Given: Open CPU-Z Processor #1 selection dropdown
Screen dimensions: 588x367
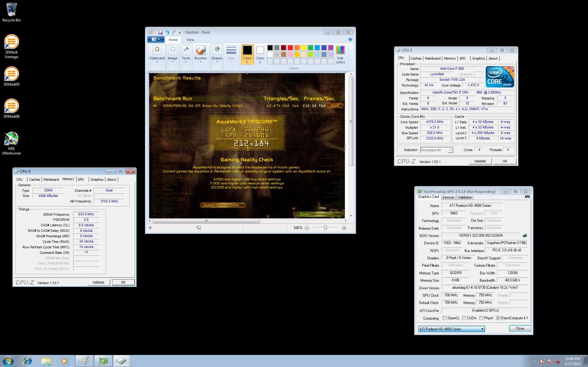Looking at the screenshot, I should click(437, 150).
